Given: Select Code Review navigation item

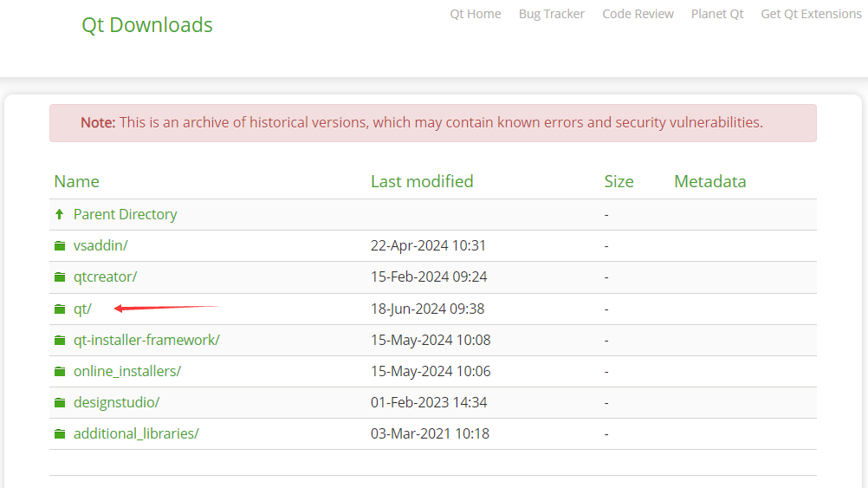Looking at the screenshot, I should [x=638, y=14].
